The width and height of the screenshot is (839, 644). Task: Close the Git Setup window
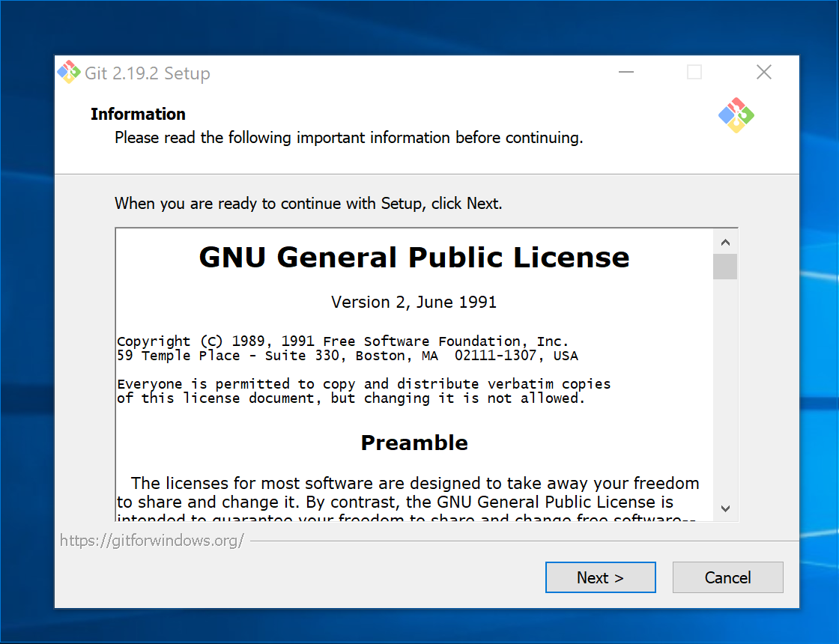(763, 72)
